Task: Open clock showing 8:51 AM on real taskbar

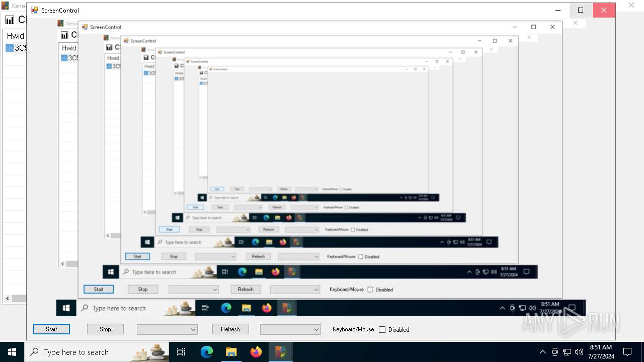Action: coord(601,352)
